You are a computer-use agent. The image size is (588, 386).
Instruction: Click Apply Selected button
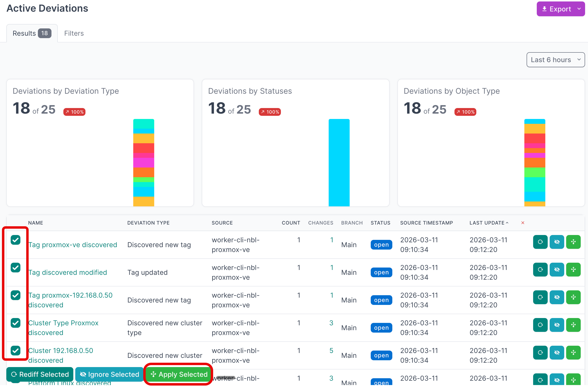point(179,374)
